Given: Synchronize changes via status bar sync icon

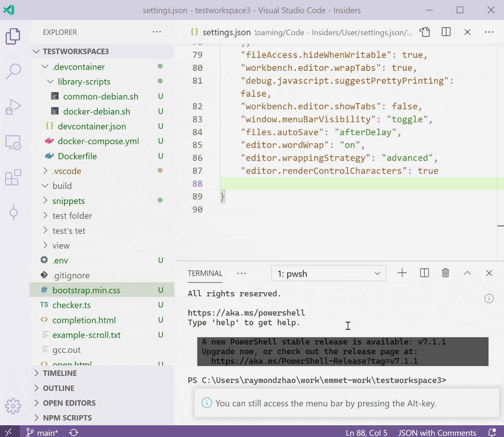Looking at the screenshot, I should click(x=74, y=433).
